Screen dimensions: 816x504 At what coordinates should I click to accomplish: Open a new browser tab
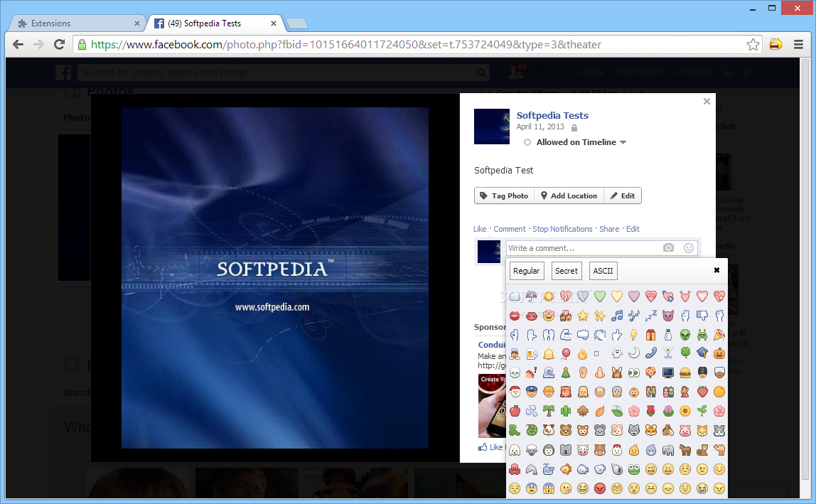pyautogui.click(x=297, y=23)
